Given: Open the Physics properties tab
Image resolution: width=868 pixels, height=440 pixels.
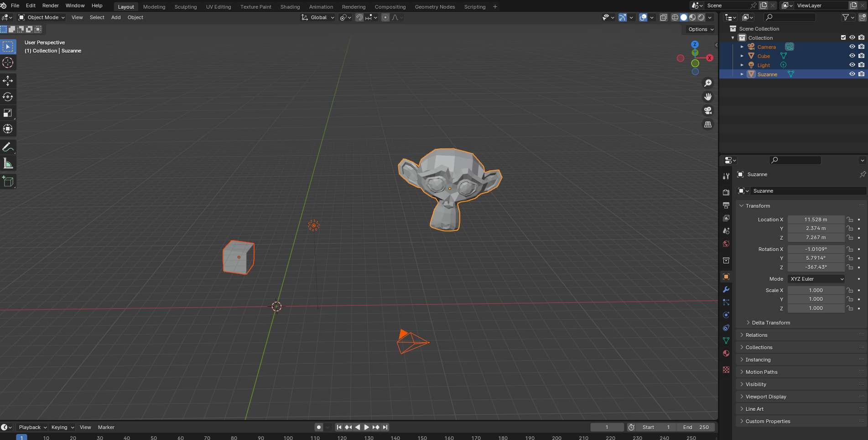Looking at the screenshot, I should point(726,315).
